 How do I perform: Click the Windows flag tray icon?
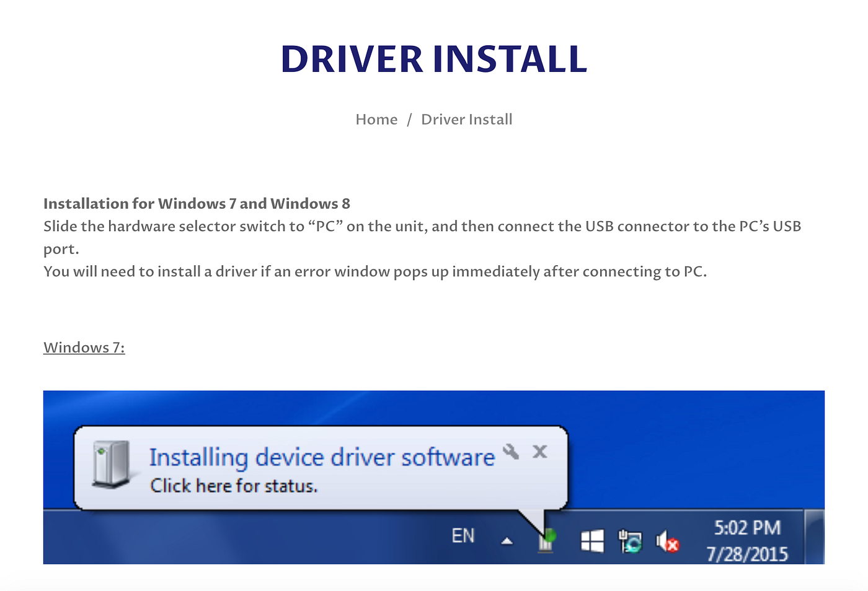(x=592, y=541)
